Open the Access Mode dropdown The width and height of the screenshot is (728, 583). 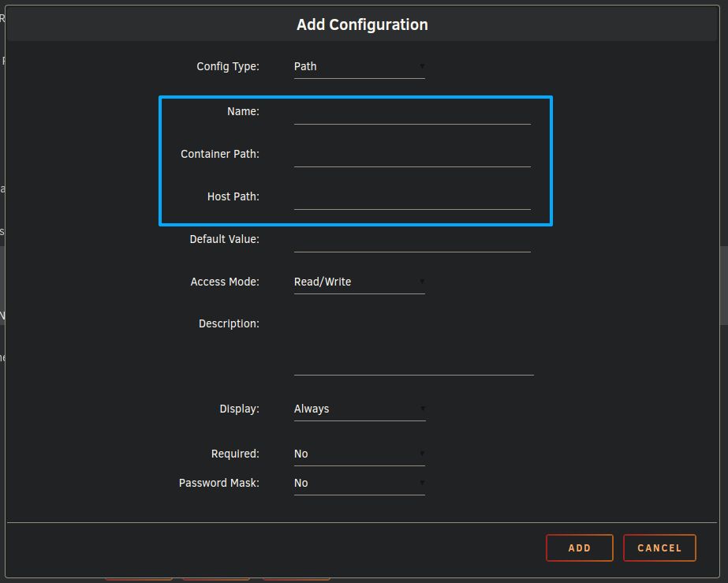coord(360,282)
